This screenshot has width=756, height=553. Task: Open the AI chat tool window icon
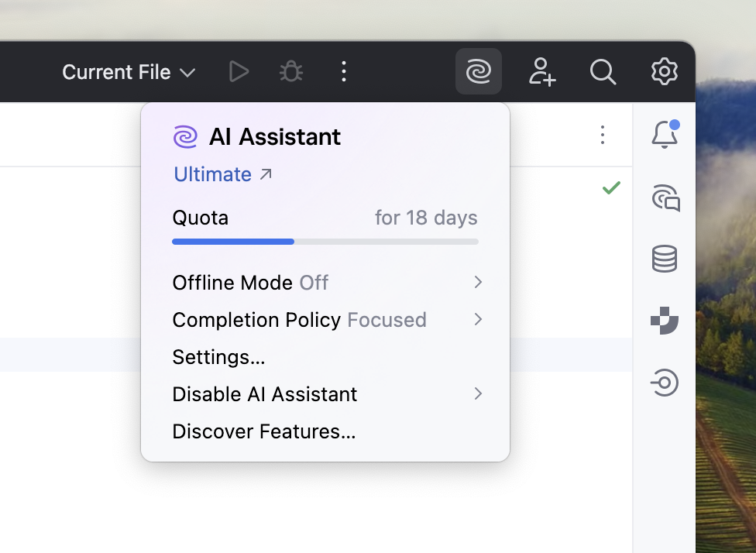(664, 197)
